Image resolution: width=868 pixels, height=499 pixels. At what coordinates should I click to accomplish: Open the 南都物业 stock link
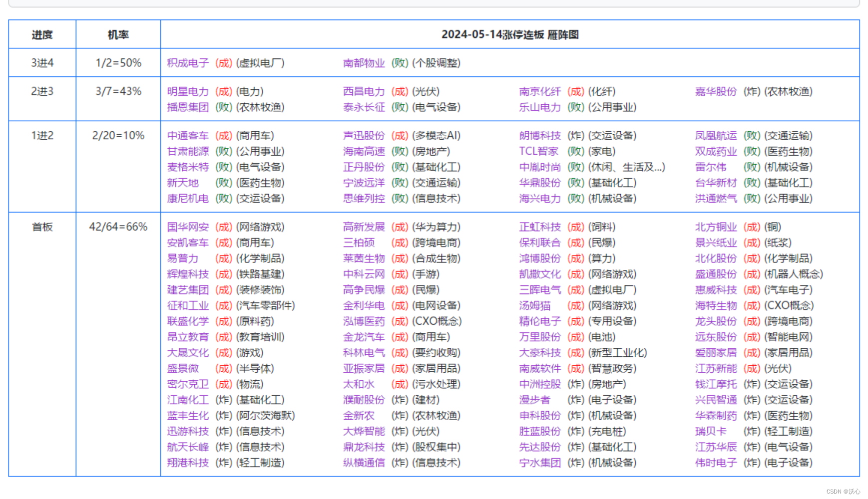[x=364, y=63]
